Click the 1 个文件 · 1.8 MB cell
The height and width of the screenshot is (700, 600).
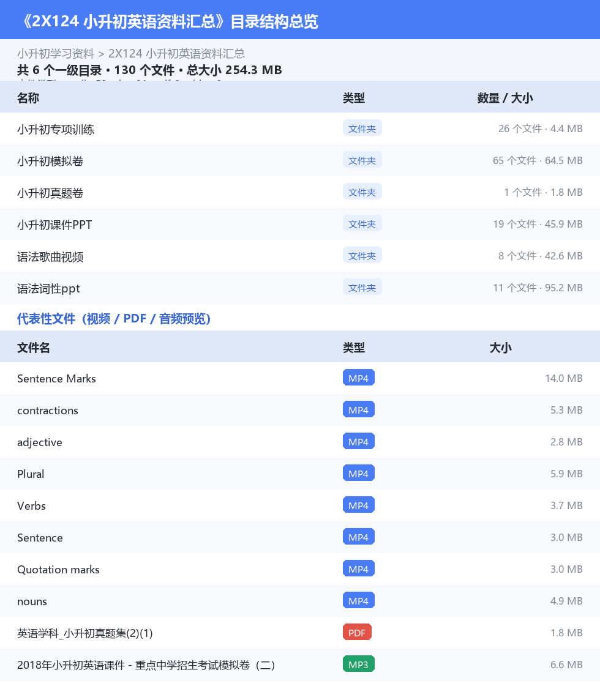(543, 192)
